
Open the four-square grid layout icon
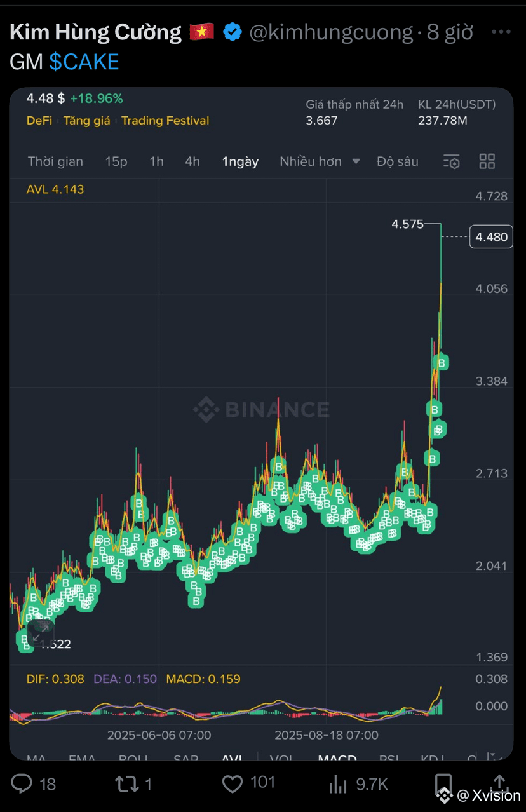(x=487, y=161)
